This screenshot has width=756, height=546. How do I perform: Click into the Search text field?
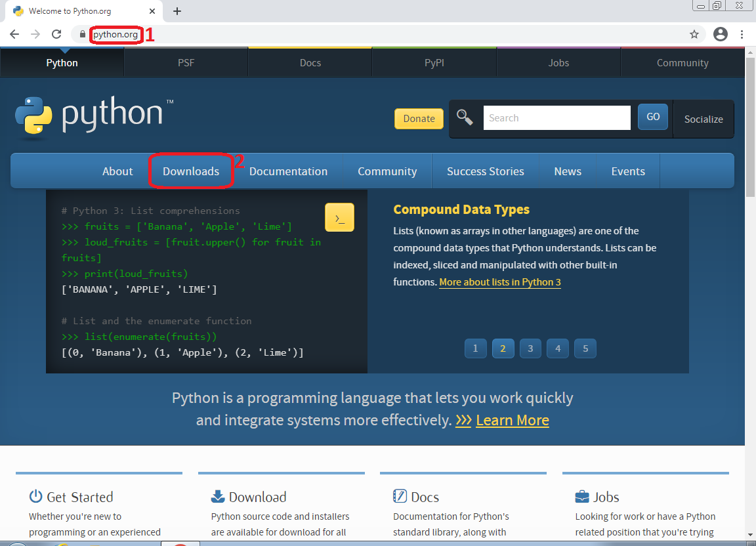tap(556, 118)
